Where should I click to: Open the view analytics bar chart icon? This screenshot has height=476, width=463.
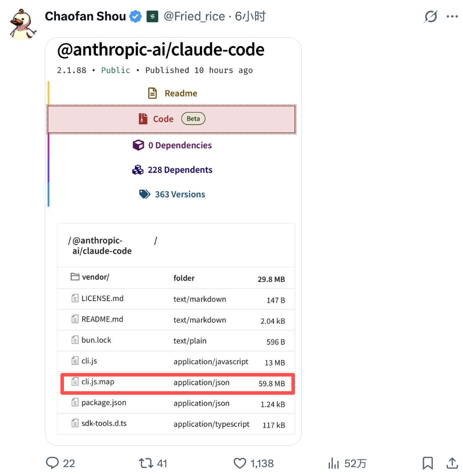(x=333, y=464)
